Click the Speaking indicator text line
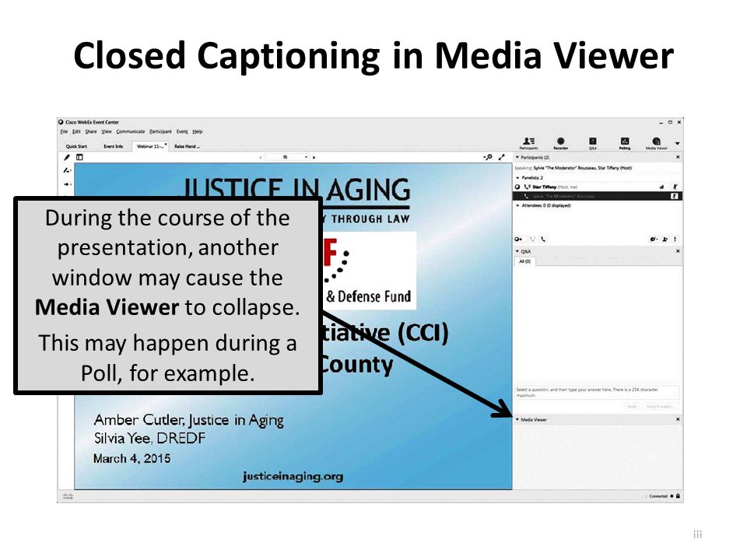 pyautogui.click(x=573, y=168)
